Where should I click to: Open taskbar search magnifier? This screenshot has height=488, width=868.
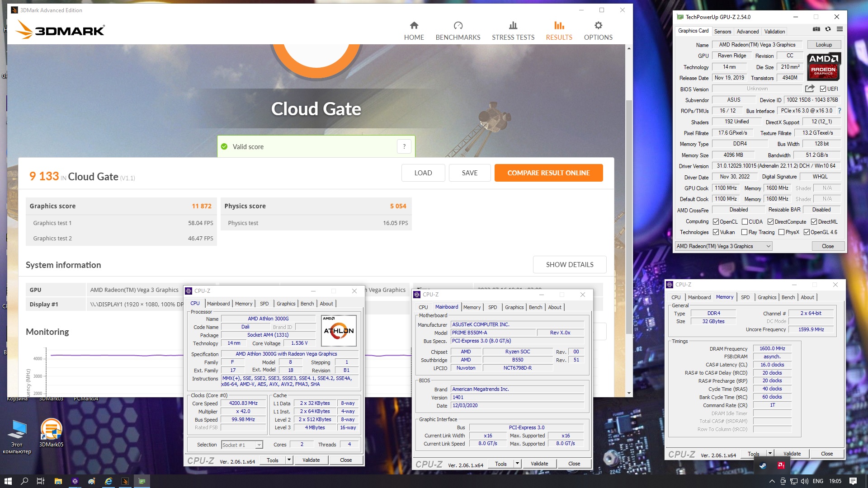24,481
